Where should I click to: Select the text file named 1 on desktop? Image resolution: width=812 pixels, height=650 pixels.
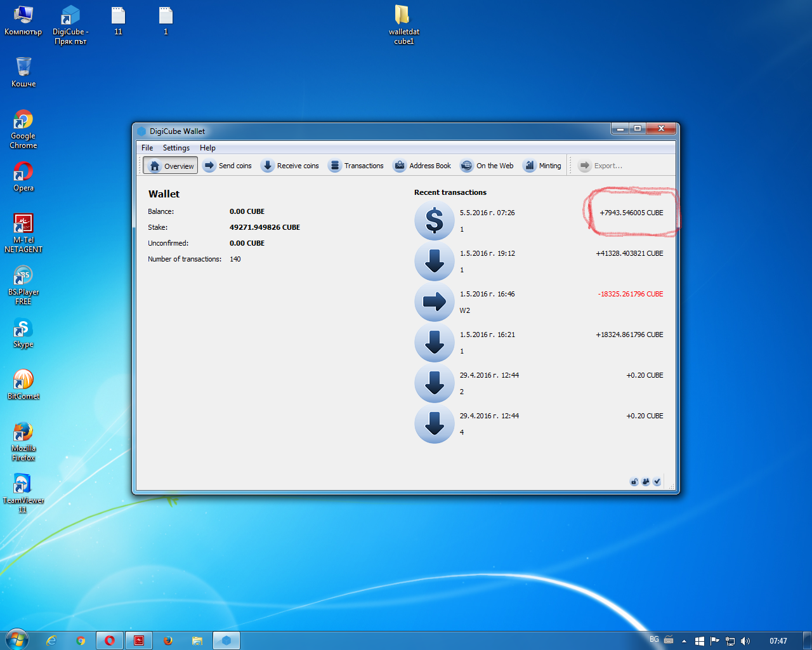pos(166,20)
